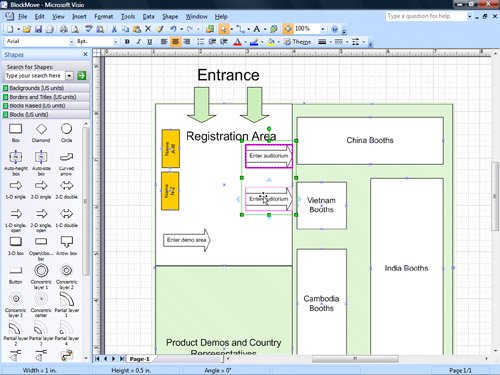Open the help question box dropdown
500x375 pixels.
(x=469, y=16)
